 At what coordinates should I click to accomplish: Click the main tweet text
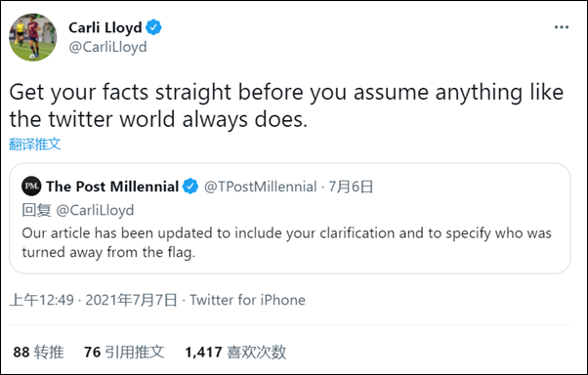tap(286, 105)
